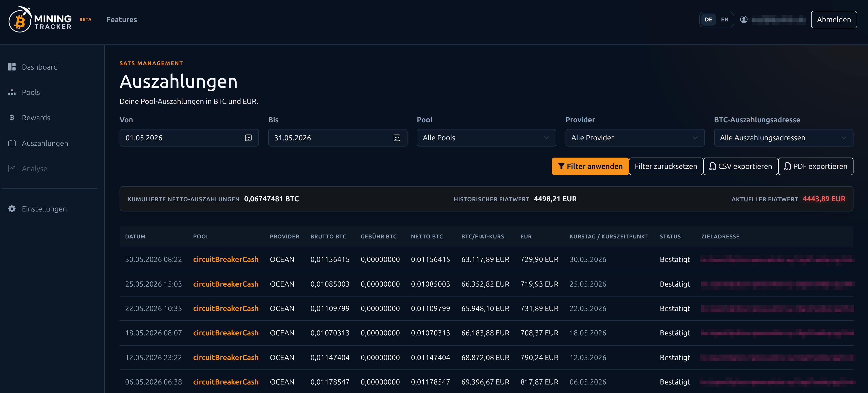This screenshot has height=393, width=868.
Task: Click the Dashboard grid icon in sidebar
Action: click(x=12, y=67)
